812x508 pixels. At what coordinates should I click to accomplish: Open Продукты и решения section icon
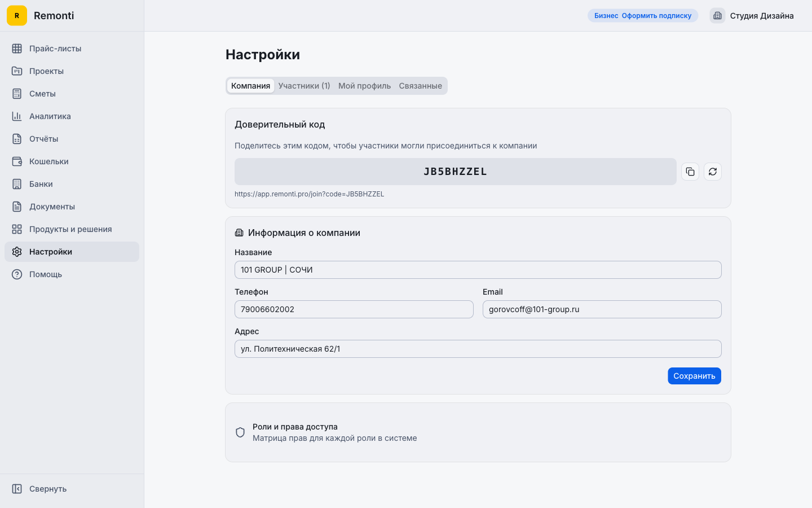click(x=16, y=229)
